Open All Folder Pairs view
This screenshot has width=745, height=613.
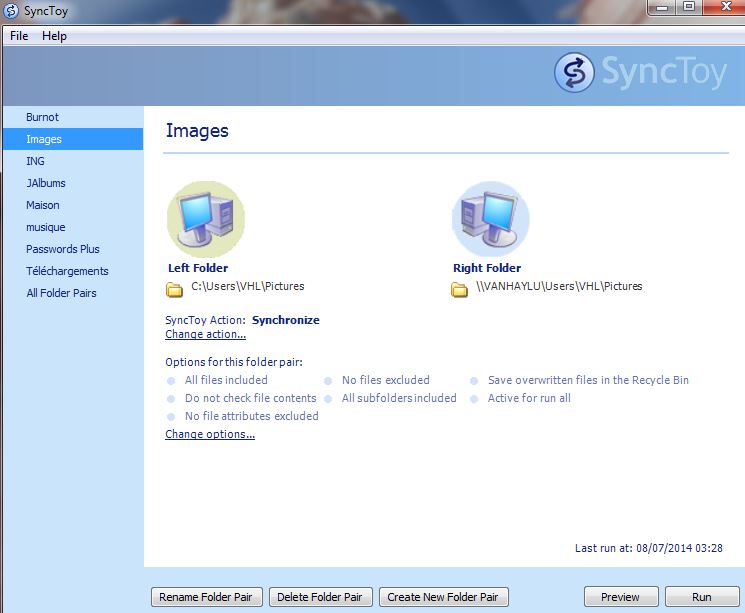tap(73, 293)
